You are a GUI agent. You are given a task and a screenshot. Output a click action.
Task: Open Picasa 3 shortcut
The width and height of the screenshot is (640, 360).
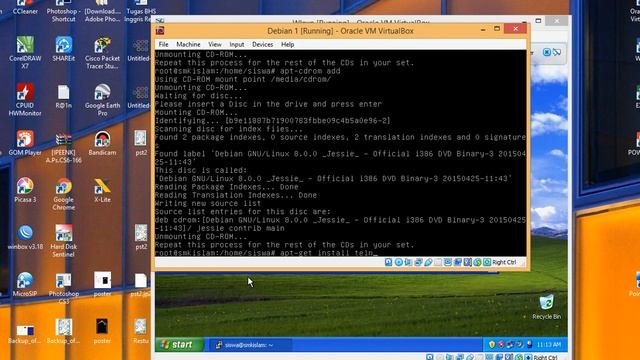pyautogui.click(x=25, y=191)
